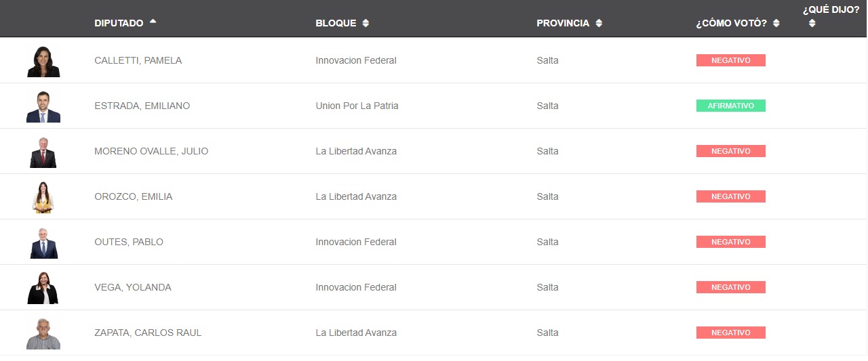Click Emilia Orozco's portrait image
The image size is (868, 361).
43,197
